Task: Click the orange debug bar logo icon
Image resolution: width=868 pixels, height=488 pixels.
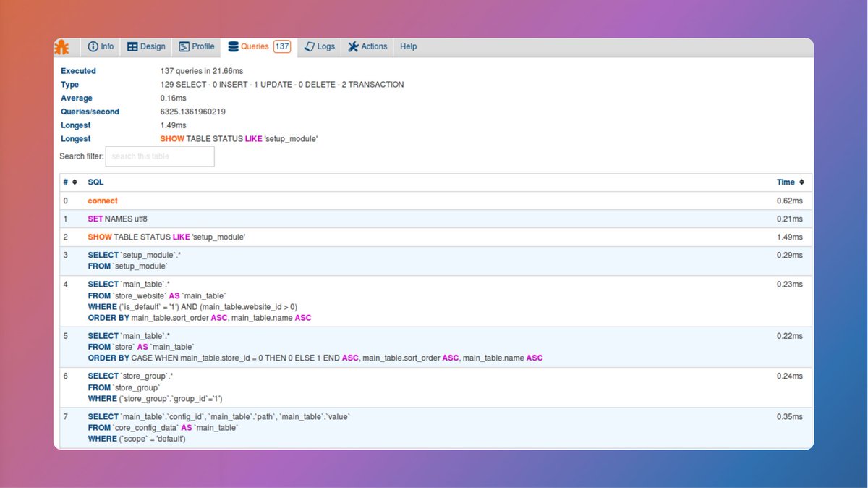Action: coord(62,47)
